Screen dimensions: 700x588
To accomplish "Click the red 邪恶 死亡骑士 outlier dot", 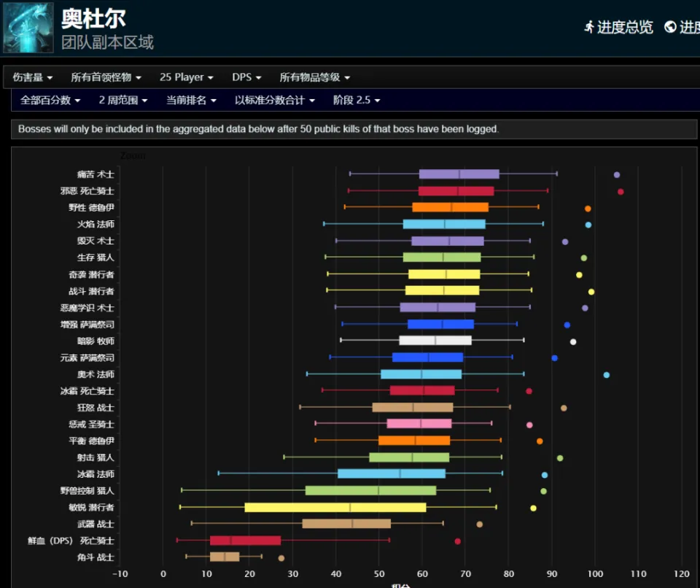I will click(x=621, y=192).
